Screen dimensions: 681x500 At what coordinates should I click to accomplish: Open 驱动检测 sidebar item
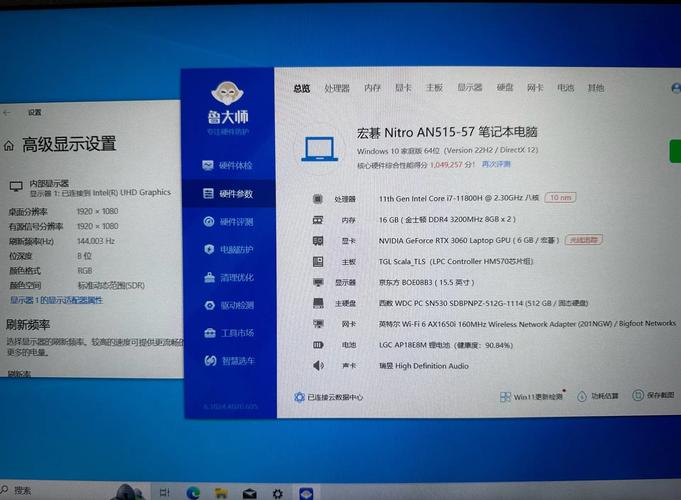pyautogui.click(x=229, y=305)
